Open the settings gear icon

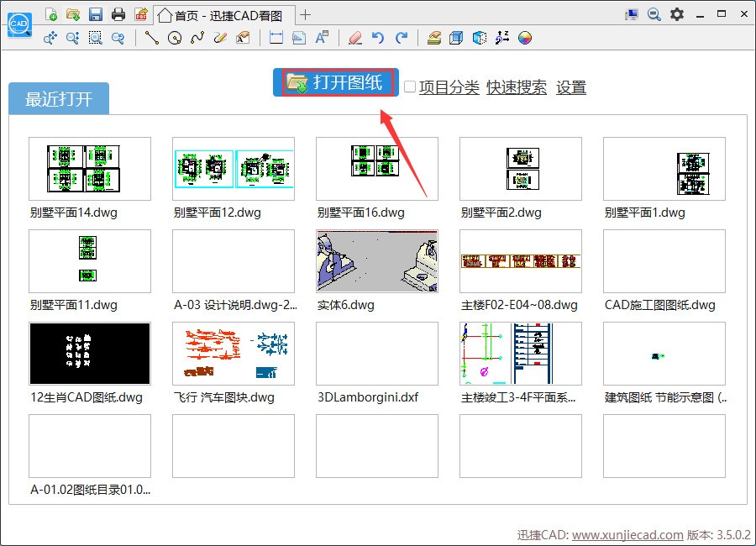click(676, 14)
